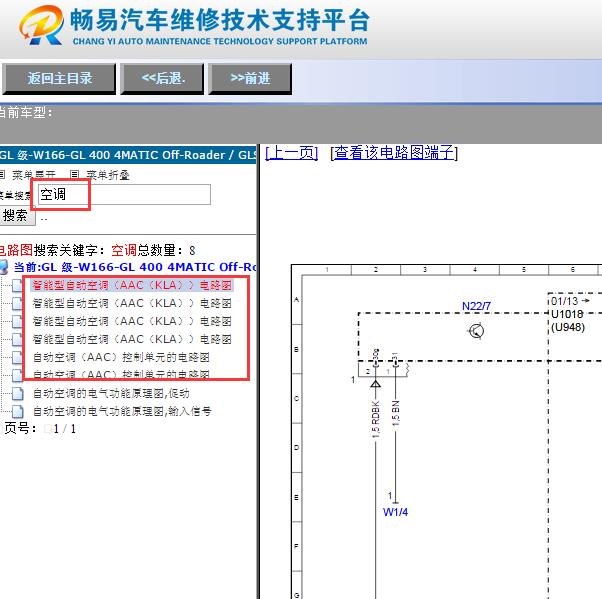This screenshot has width=602, height=599.
Task: Click the document icon beside 电气功能原理图,输入信号
Action: point(17,412)
